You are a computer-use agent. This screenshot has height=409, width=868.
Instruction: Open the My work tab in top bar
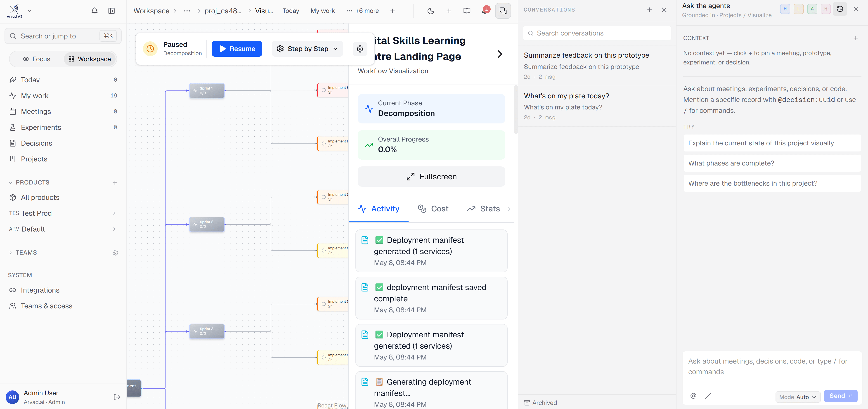(x=322, y=11)
